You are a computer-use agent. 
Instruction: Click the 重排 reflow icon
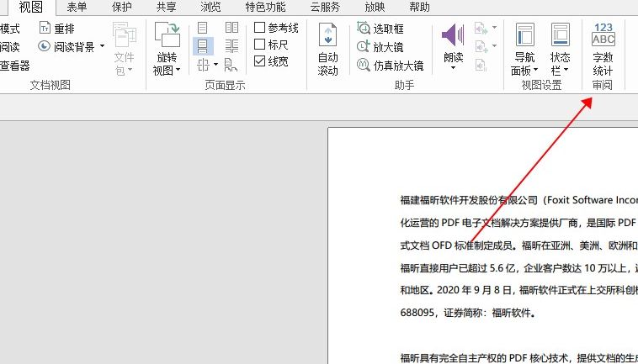[x=45, y=28]
